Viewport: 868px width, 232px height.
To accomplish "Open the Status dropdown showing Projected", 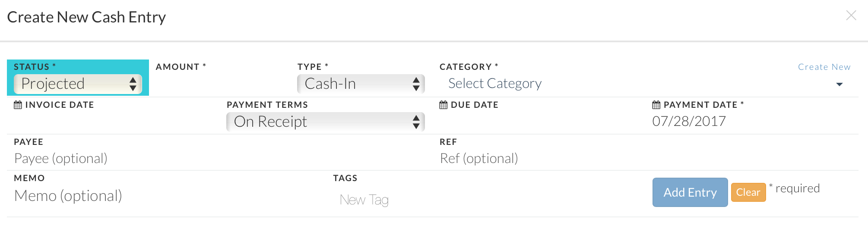I will pyautogui.click(x=78, y=84).
